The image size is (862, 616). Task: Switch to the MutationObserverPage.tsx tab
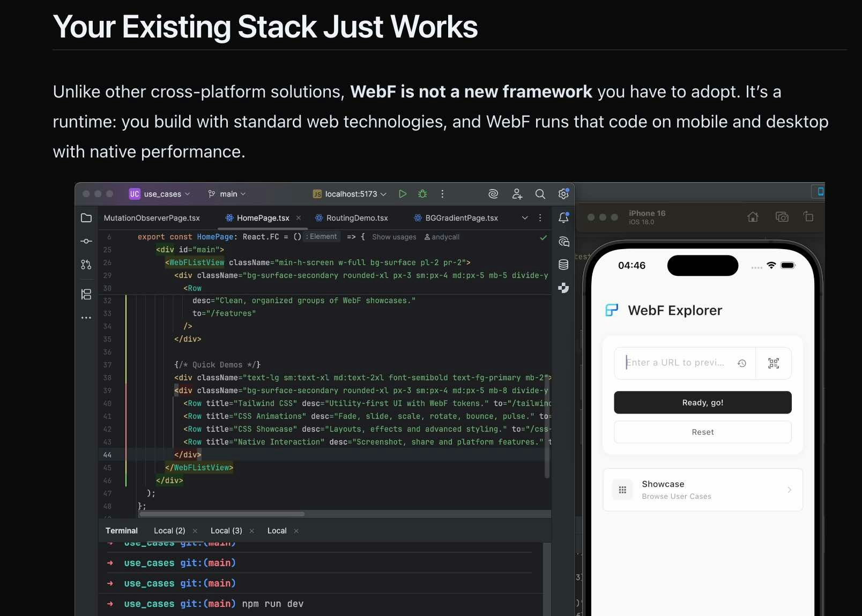[152, 218]
